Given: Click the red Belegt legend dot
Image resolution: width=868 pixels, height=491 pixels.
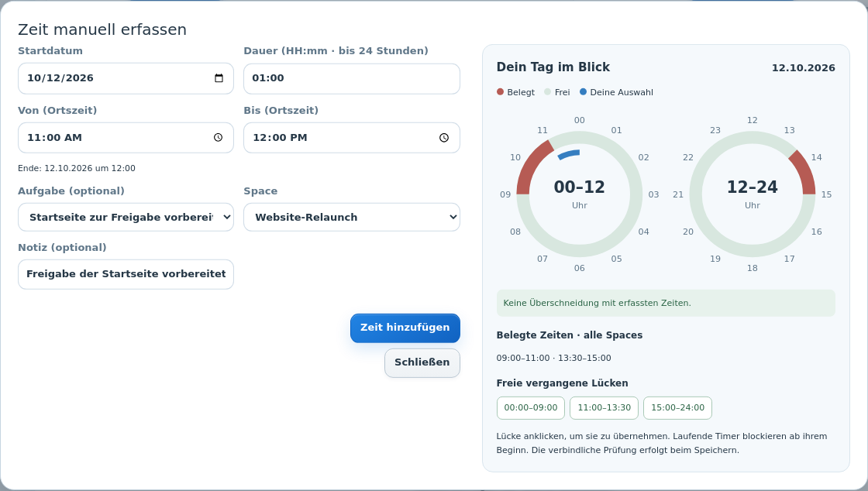Looking at the screenshot, I should tap(501, 92).
